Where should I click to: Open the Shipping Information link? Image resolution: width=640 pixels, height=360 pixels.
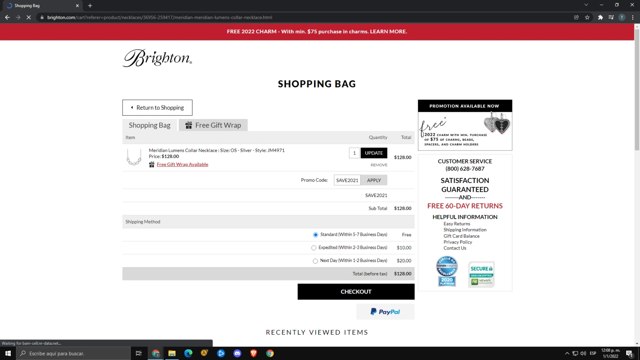coord(465,230)
